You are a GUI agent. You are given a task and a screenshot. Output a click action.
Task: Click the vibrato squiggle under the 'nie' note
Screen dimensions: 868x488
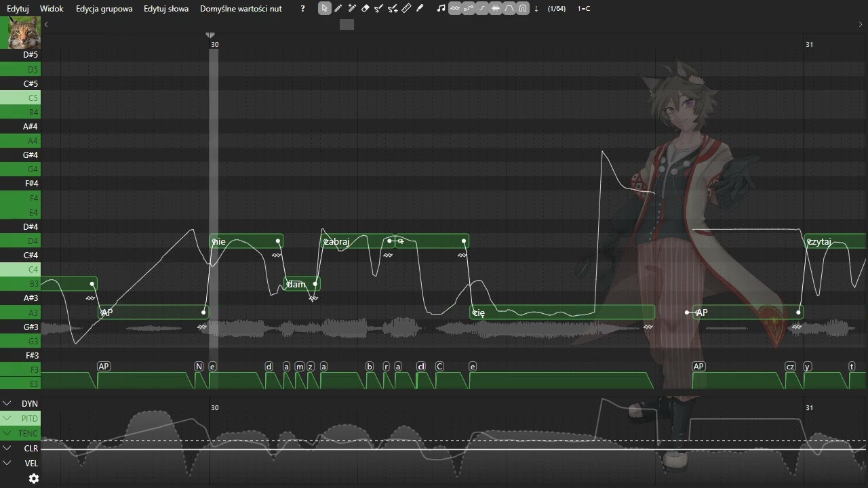[x=276, y=256]
